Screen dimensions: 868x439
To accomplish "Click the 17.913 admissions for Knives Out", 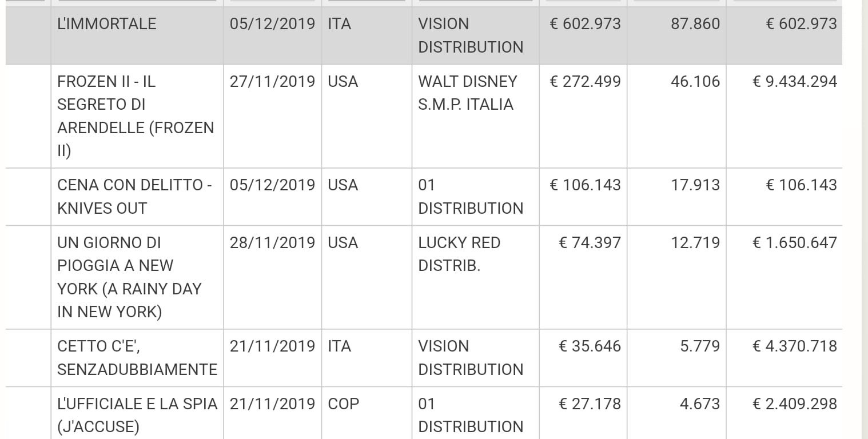I will coord(695,185).
